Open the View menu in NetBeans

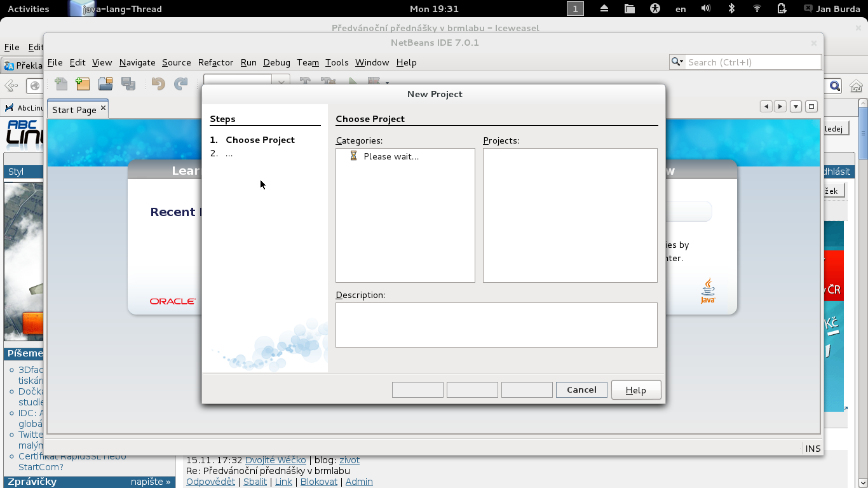[x=102, y=62]
